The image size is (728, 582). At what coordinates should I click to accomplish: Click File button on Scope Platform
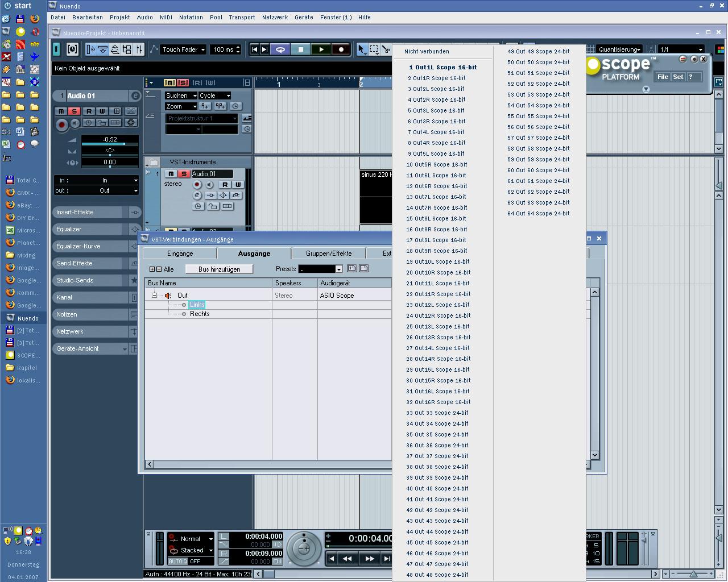[663, 77]
